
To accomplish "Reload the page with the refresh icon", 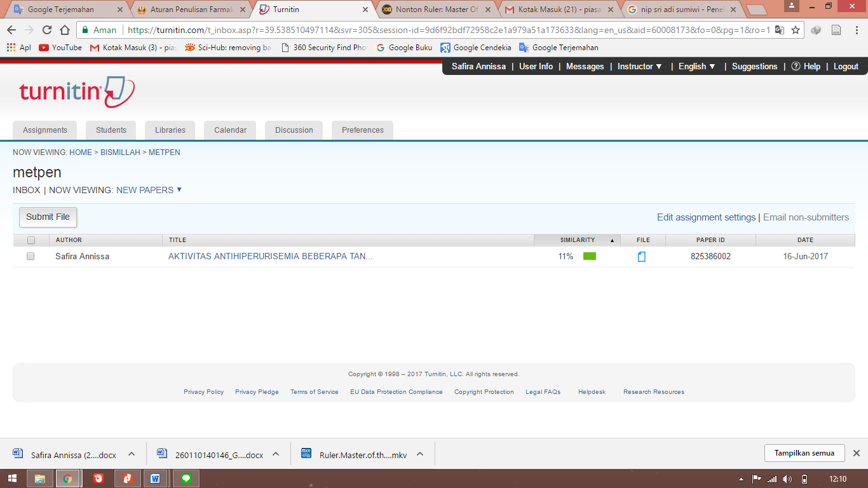I will [x=47, y=30].
